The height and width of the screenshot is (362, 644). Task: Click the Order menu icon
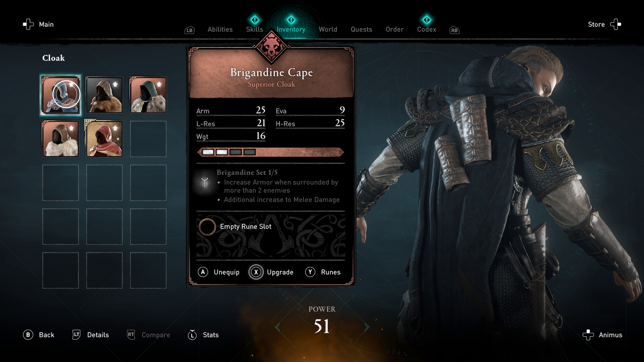click(395, 29)
